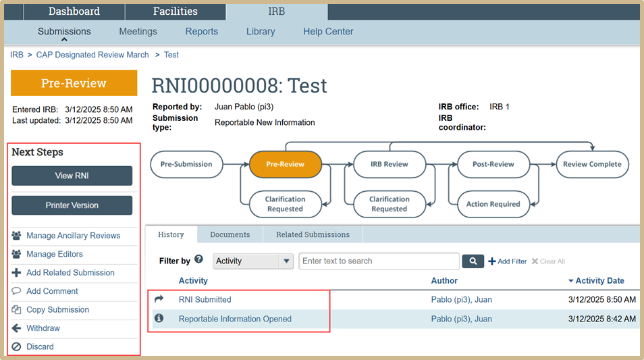Click the Add Related Submission plus icon
The height and width of the screenshot is (360, 644).
point(17,273)
